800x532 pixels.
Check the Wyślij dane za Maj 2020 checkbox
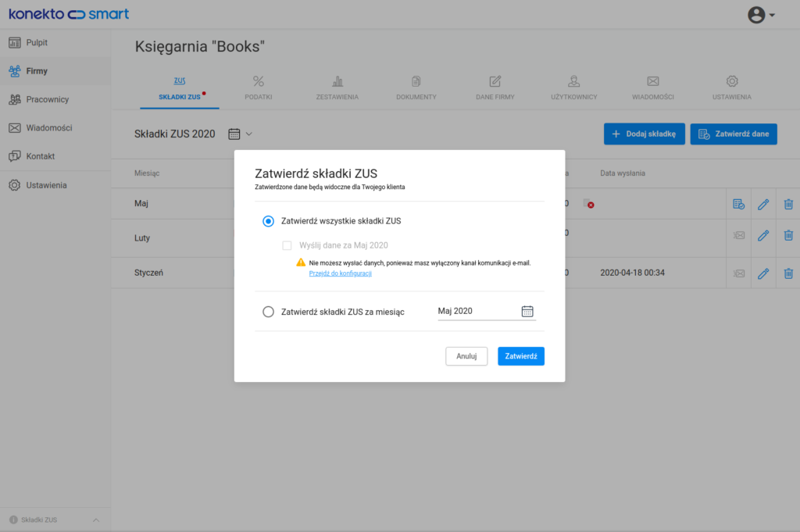[x=287, y=246]
